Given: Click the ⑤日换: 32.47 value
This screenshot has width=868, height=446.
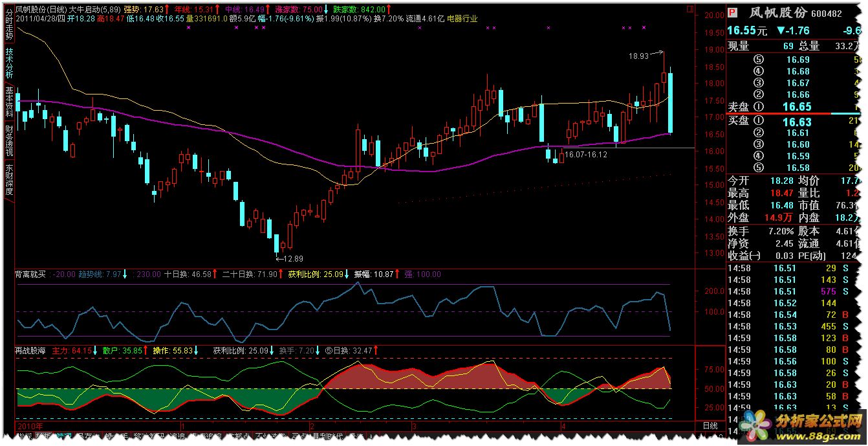Looking at the screenshot, I should 348,351.
